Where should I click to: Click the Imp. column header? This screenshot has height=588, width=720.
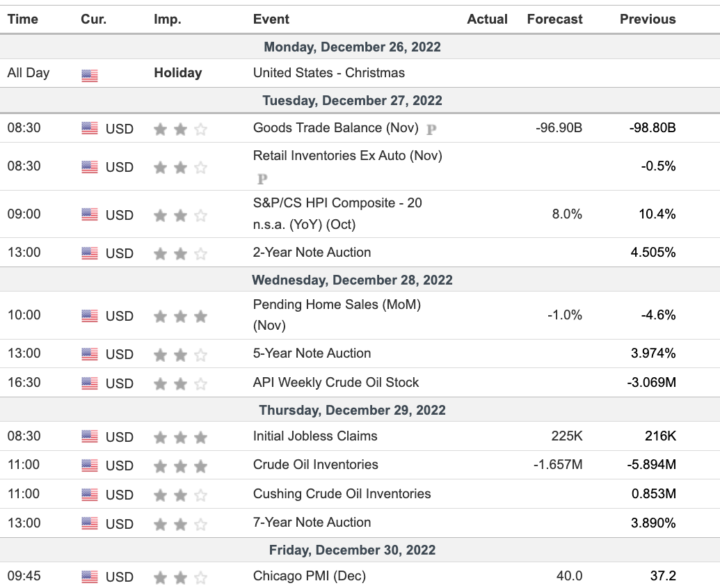tap(167, 19)
